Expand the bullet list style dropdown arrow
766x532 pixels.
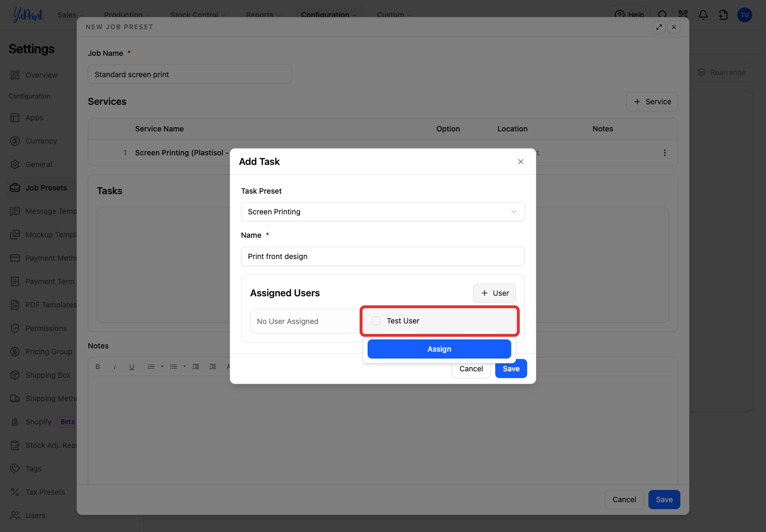click(x=185, y=367)
